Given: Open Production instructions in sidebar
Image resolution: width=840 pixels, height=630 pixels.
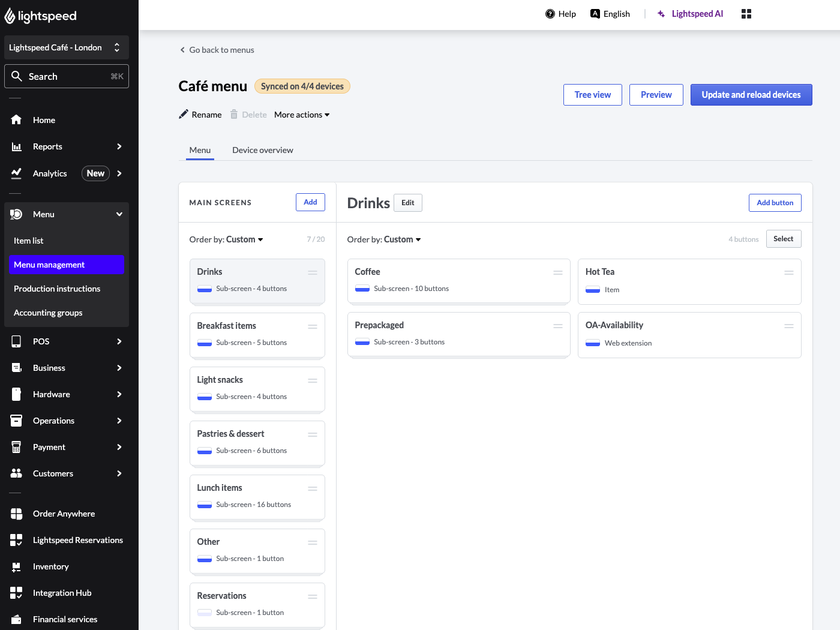Looking at the screenshot, I should (67, 289).
